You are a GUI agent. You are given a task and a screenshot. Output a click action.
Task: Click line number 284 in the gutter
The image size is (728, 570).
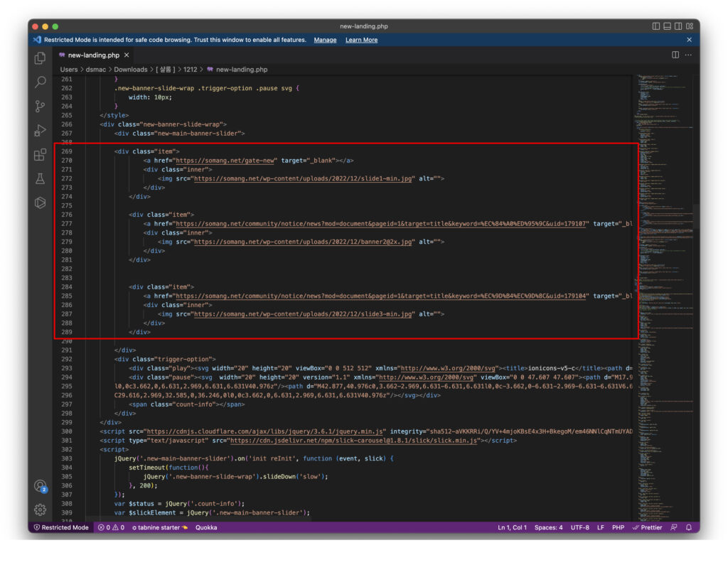click(x=66, y=287)
